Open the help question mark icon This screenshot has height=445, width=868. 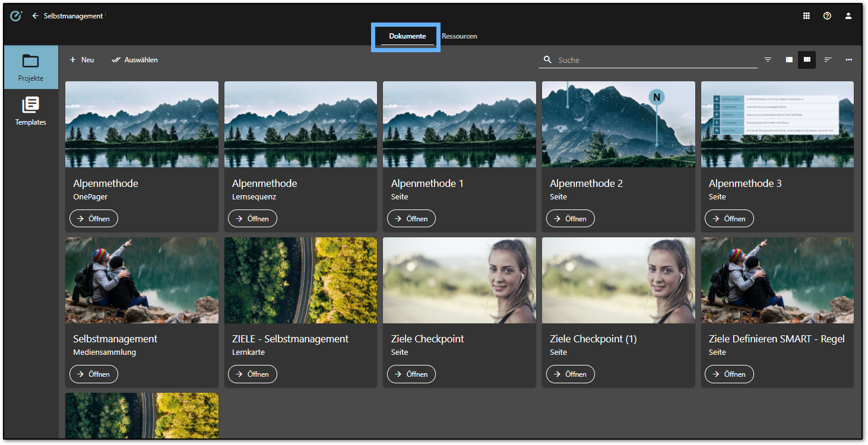[x=827, y=16]
